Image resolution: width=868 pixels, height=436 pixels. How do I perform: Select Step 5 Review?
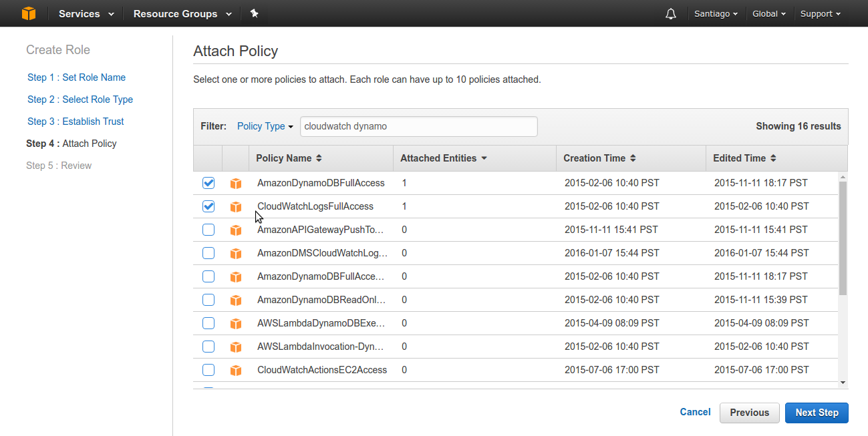[x=59, y=166]
